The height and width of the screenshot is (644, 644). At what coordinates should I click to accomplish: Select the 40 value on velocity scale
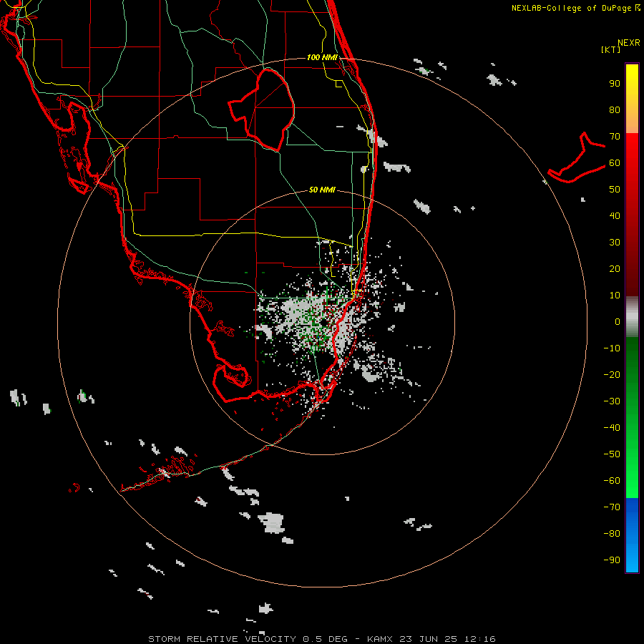tap(615, 216)
